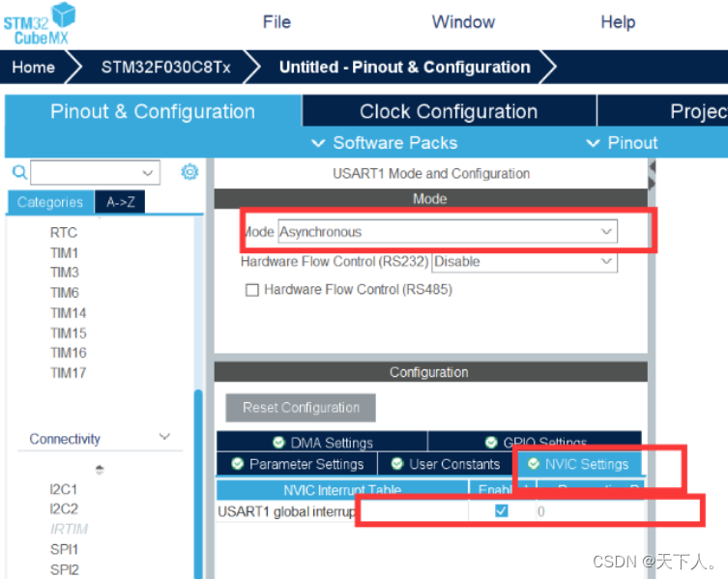Select TIM16 in the peripheral list

click(x=69, y=353)
